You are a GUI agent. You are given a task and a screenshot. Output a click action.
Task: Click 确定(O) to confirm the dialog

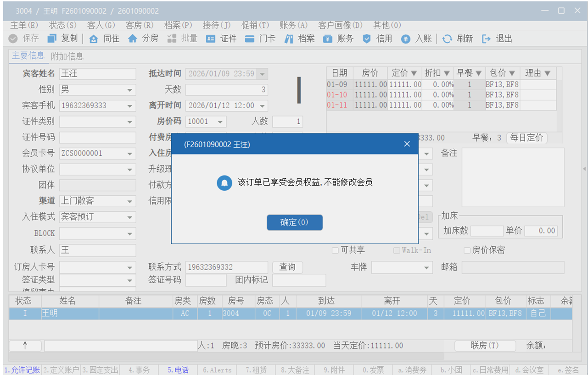(x=295, y=223)
